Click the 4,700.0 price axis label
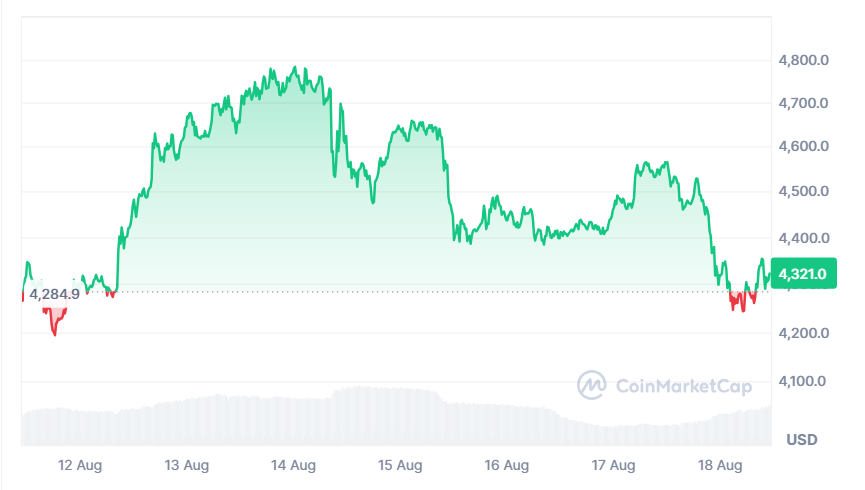The width and height of the screenshot is (865, 490). coord(804,103)
